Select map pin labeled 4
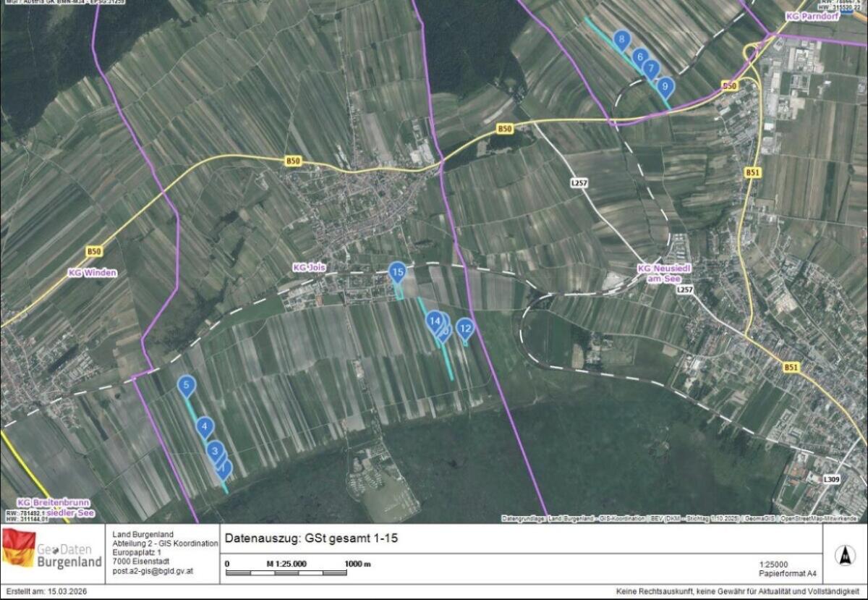 click(x=205, y=427)
